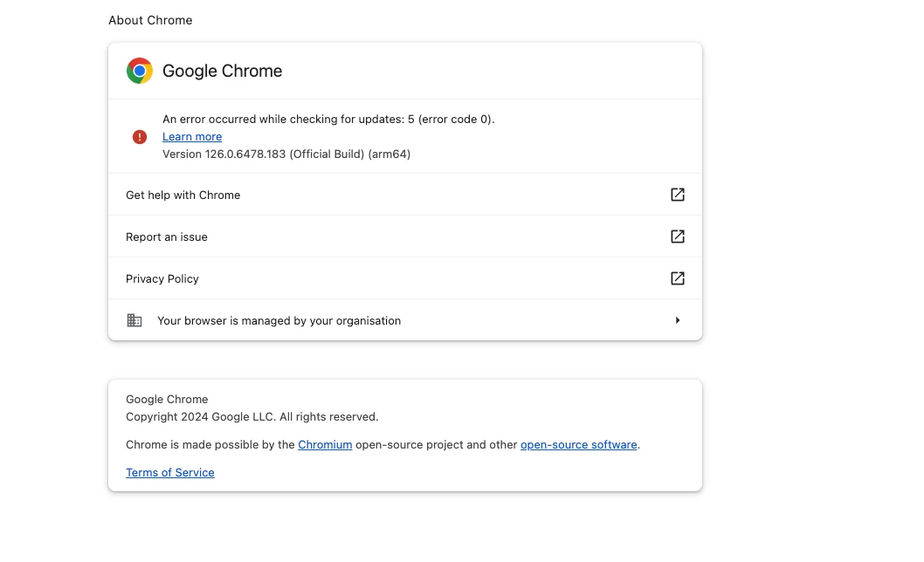Click the Google Chrome title text
This screenshot has height=562, width=924.
222,71
